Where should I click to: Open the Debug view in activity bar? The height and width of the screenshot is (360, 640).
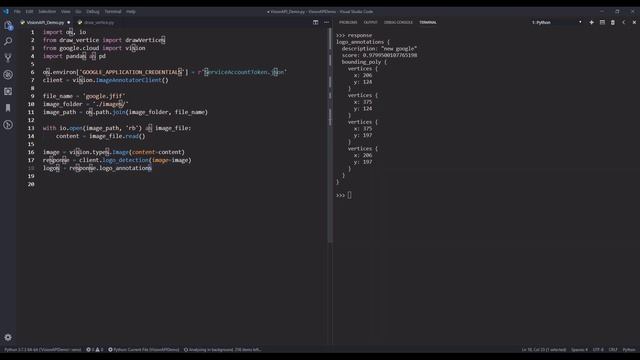8,75
